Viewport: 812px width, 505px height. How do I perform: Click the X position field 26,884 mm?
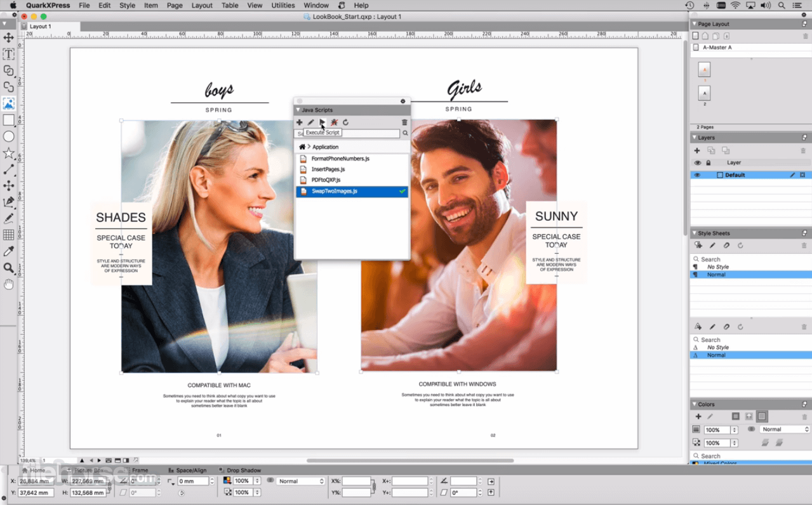tap(36, 482)
